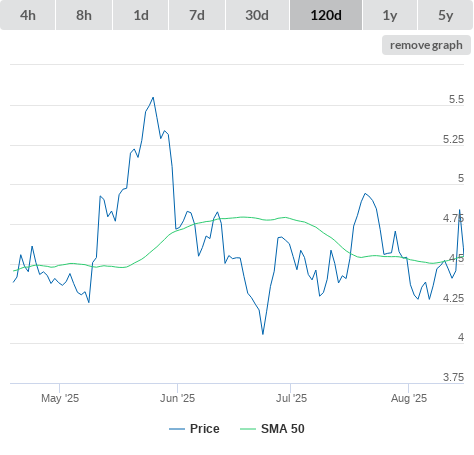Open the 5y time range
The image size is (474, 455).
point(446,15)
